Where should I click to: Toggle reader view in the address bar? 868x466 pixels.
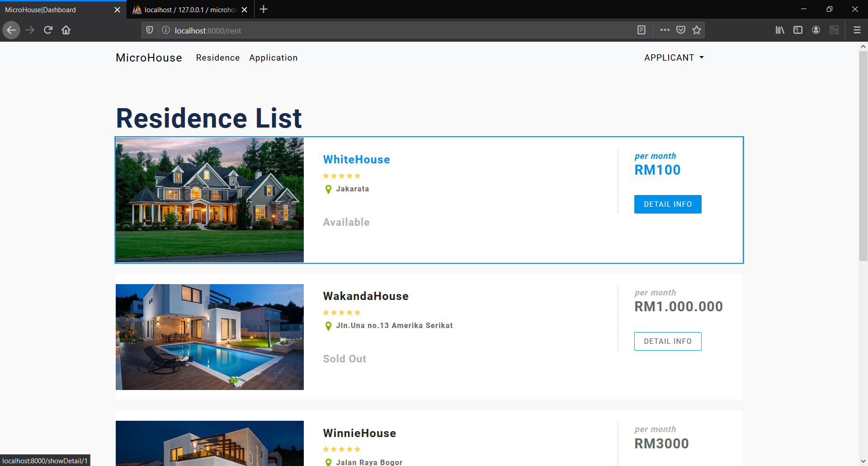[x=642, y=30]
